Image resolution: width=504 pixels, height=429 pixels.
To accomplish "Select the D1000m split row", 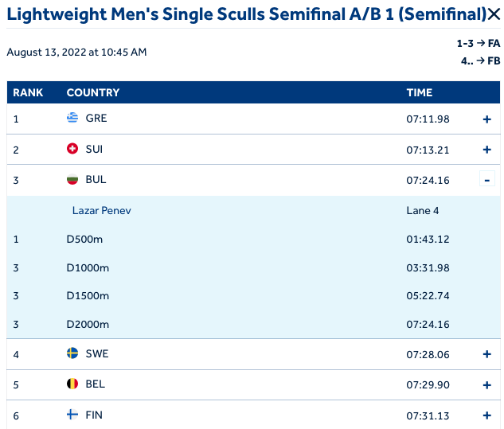I will pyautogui.click(x=88, y=266).
